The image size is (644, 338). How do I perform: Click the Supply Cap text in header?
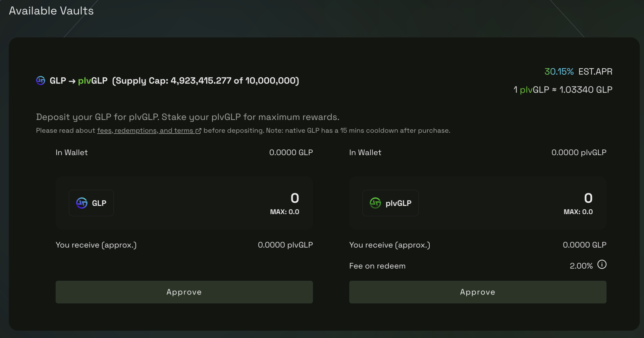click(x=206, y=81)
